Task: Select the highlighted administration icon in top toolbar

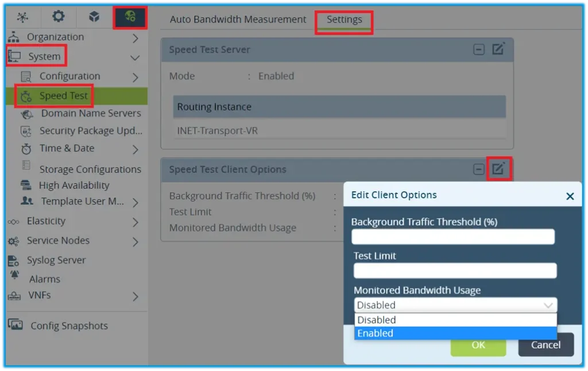Action: 130,17
